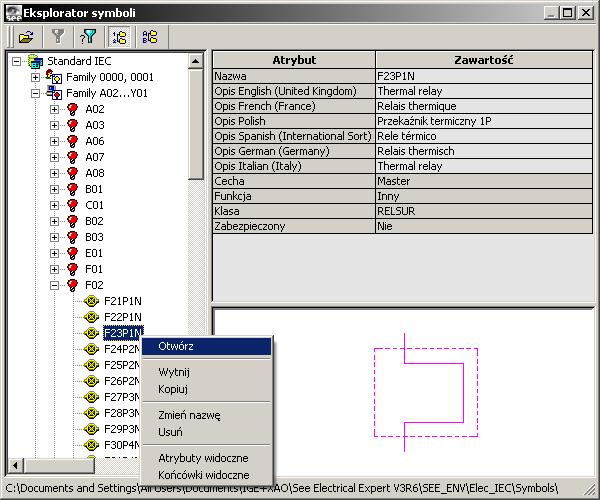Click the tree vertical scrollbar thumb
This screenshot has height=500, width=600.
(196, 124)
